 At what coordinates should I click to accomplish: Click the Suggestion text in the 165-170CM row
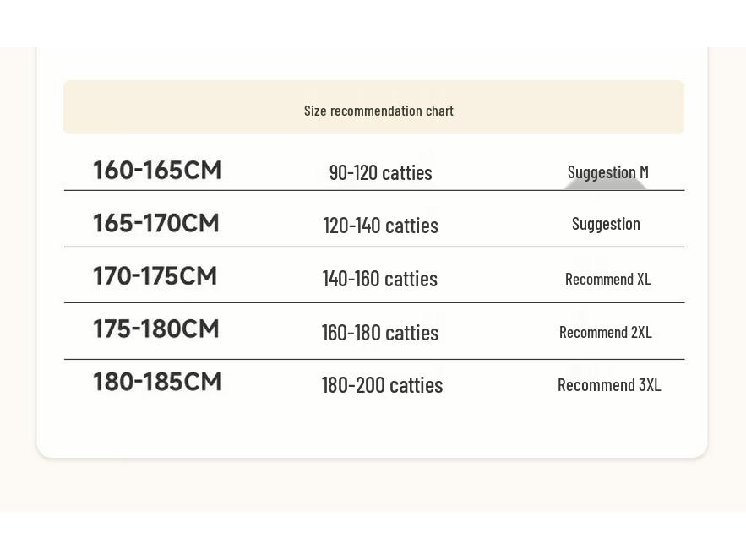click(x=606, y=224)
